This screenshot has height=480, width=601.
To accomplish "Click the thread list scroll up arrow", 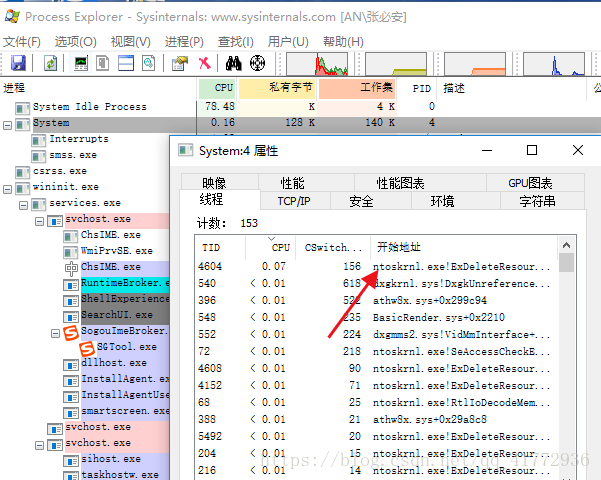I will (567, 245).
